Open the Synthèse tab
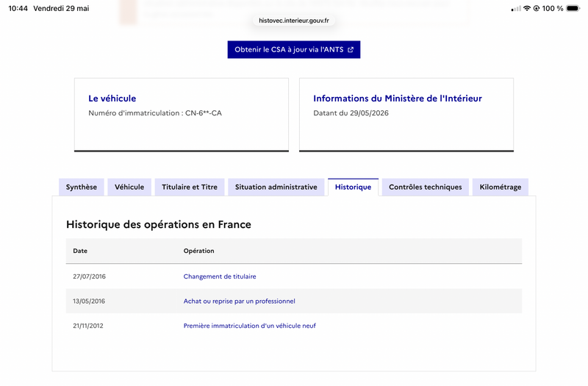 tap(82, 187)
